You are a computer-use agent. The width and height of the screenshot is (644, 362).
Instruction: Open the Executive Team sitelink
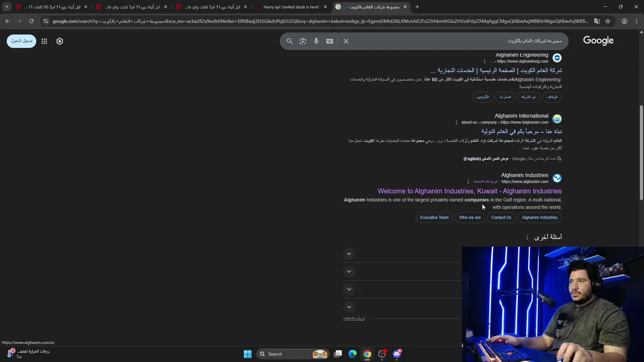434,218
